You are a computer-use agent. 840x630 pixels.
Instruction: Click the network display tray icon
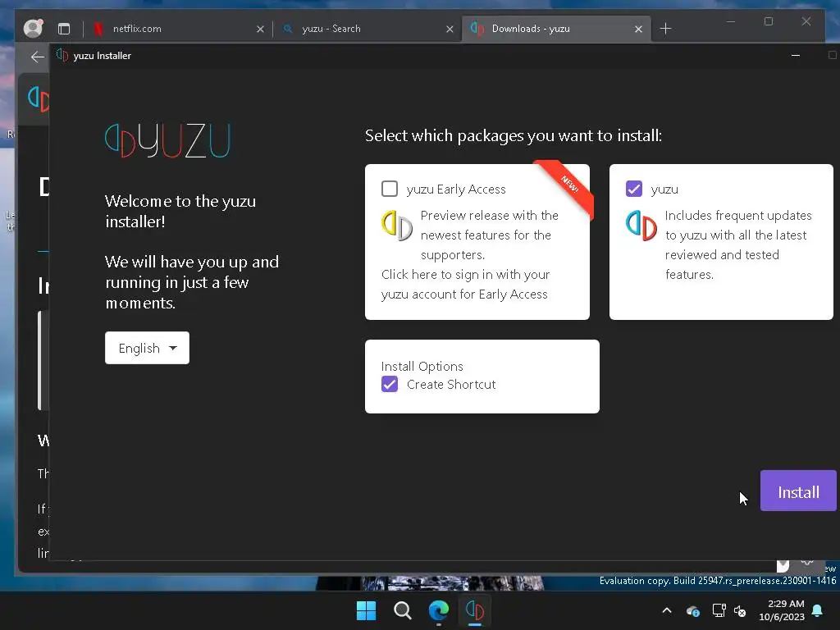[x=719, y=610]
